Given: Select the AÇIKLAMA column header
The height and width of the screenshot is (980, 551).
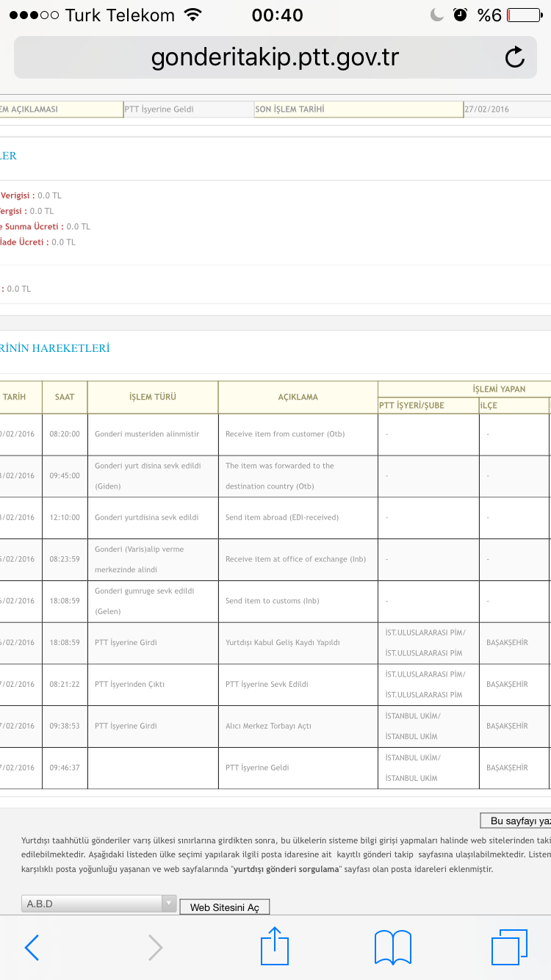Looking at the screenshot, I should 298,397.
